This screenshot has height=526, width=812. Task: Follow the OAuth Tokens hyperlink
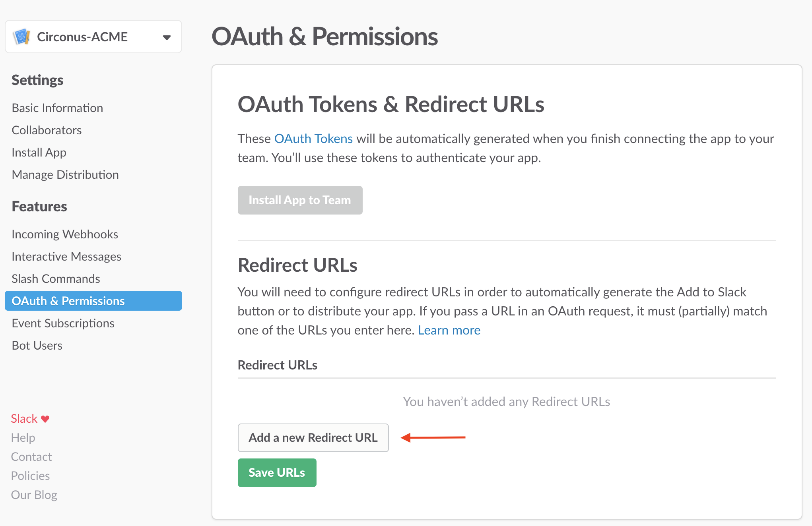(313, 139)
